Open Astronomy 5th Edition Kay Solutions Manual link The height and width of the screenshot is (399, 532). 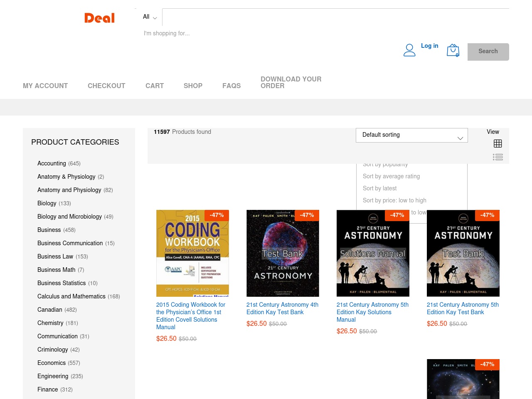click(x=372, y=312)
